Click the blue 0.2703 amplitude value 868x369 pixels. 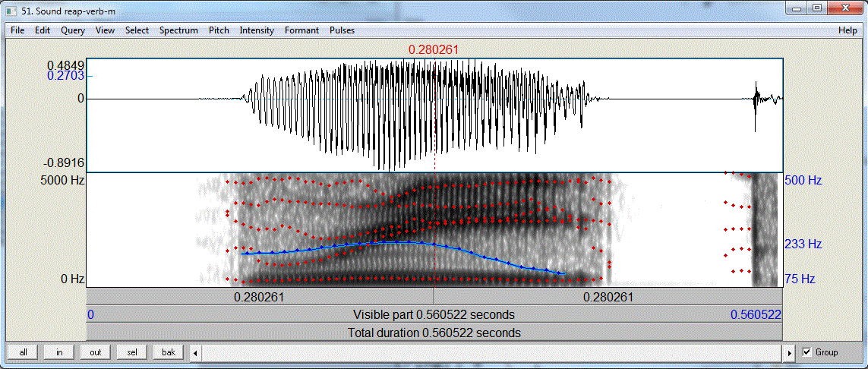pyautogui.click(x=65, y=76)
